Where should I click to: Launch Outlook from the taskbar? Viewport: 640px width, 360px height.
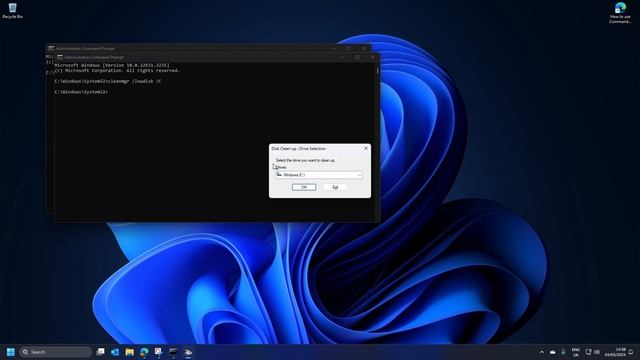[115, 352]
